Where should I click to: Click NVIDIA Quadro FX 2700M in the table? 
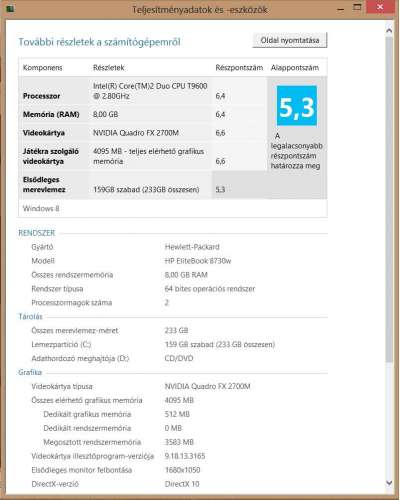136,133
